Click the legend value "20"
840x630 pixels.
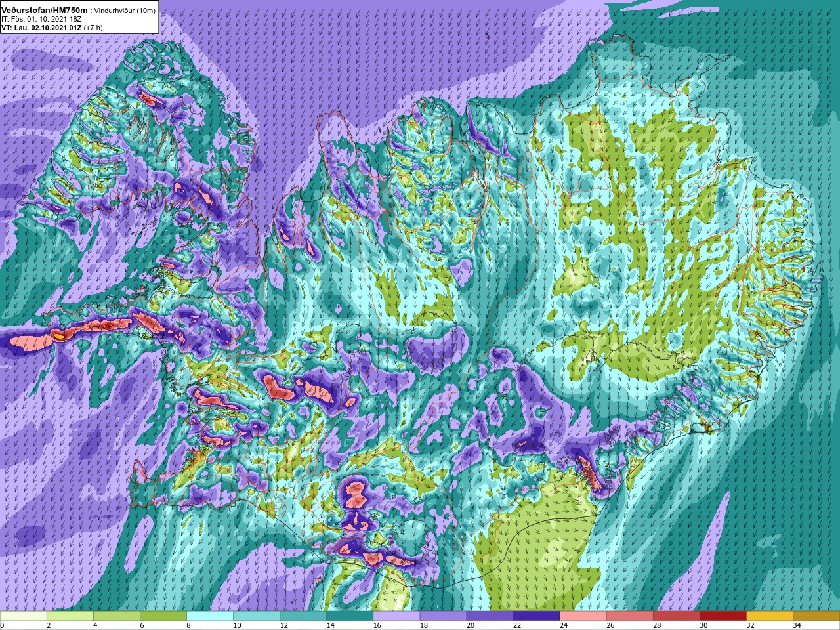[470, 625]
